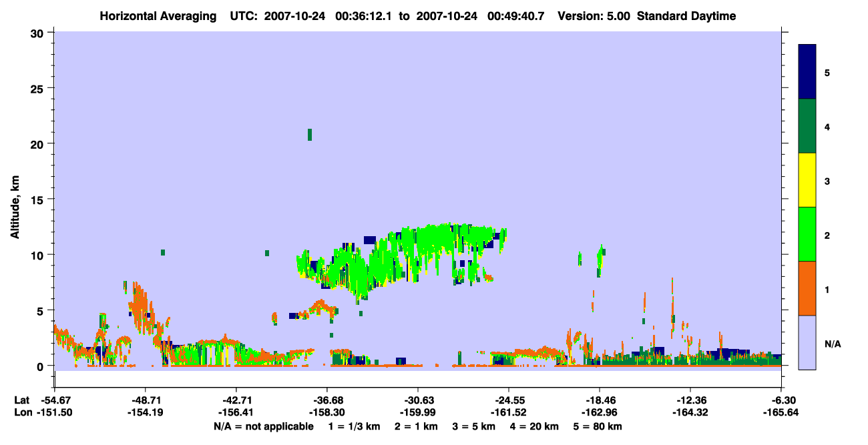The width and height of the screenshot is (868, 445).
Task: Click the '3 = 5 km' legend note
Action: [x=476, y=426]
